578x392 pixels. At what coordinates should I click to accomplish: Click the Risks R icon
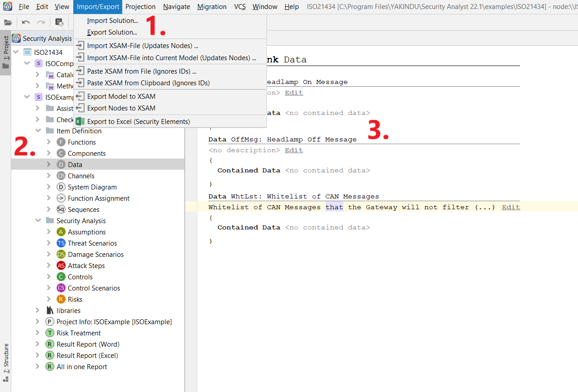61,299
